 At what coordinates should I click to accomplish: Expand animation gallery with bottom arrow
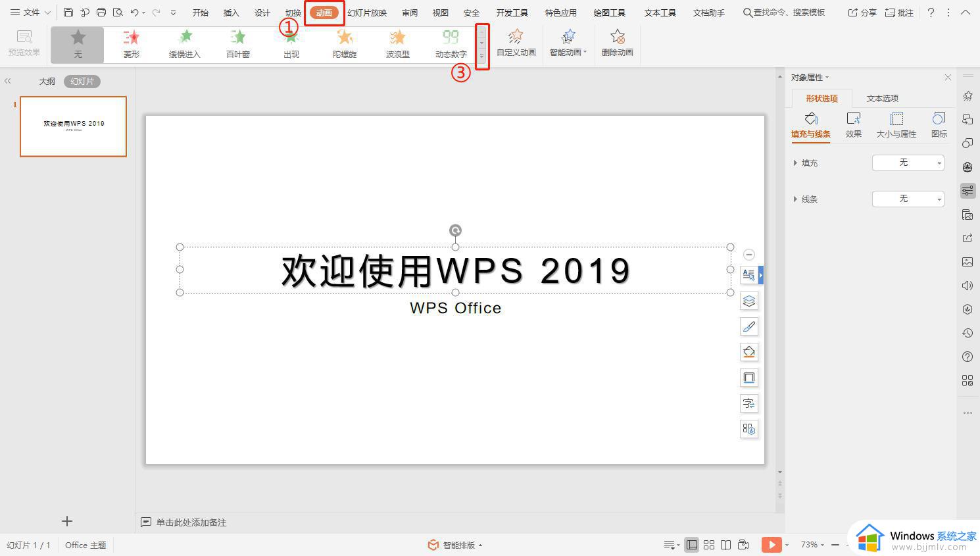[x=482, y=57]
